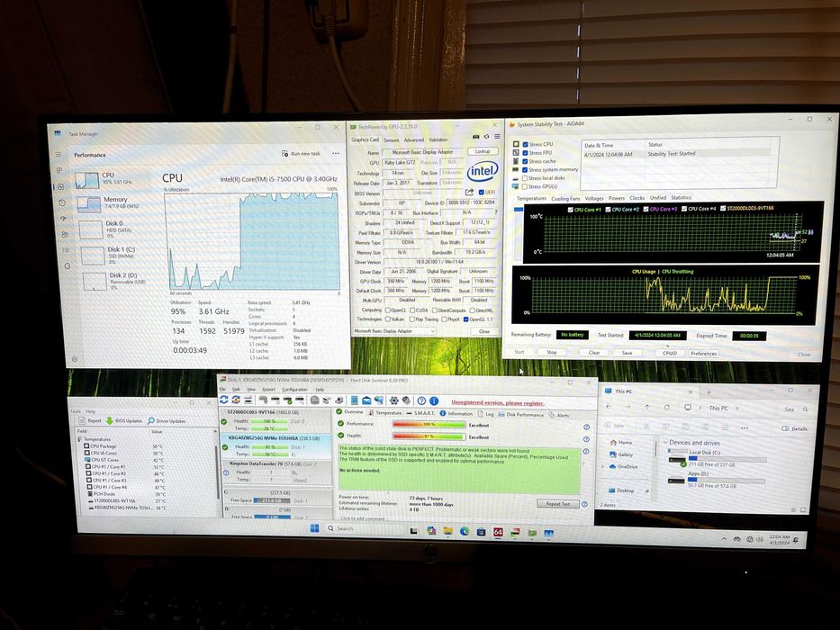Open Services icon in Task Manager sidebar
The width and height of the screenshot is (840, 630).
tap(68, 265)
